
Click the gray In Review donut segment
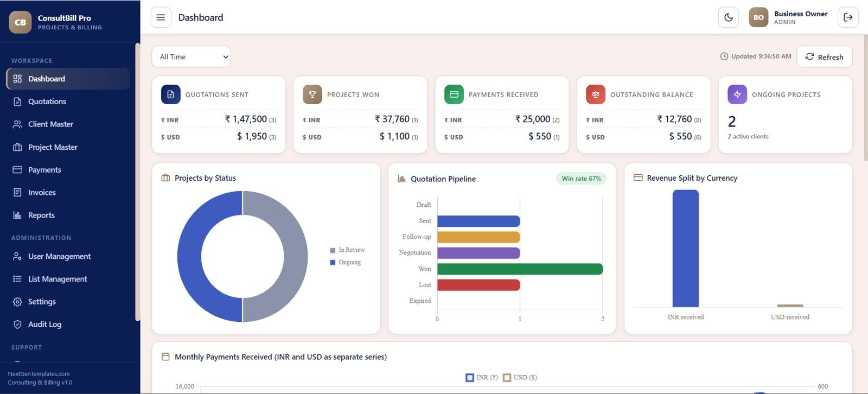click(296, 256)
